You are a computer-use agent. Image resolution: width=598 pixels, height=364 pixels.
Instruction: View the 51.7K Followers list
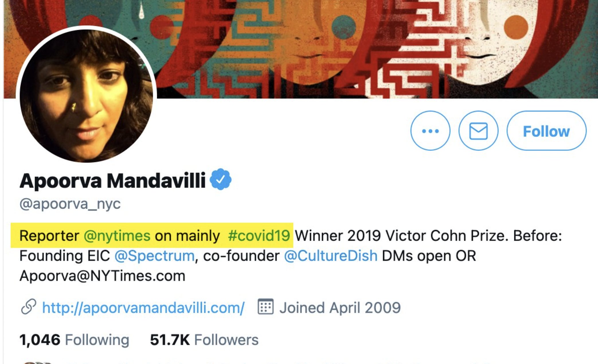tap(204, 340)
